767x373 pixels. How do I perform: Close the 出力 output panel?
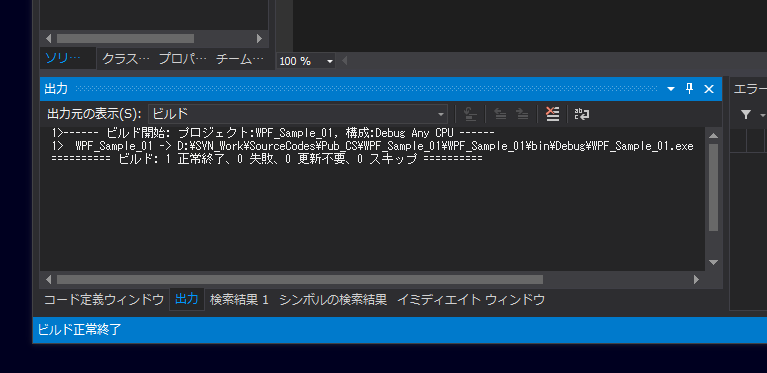(709, 89)
